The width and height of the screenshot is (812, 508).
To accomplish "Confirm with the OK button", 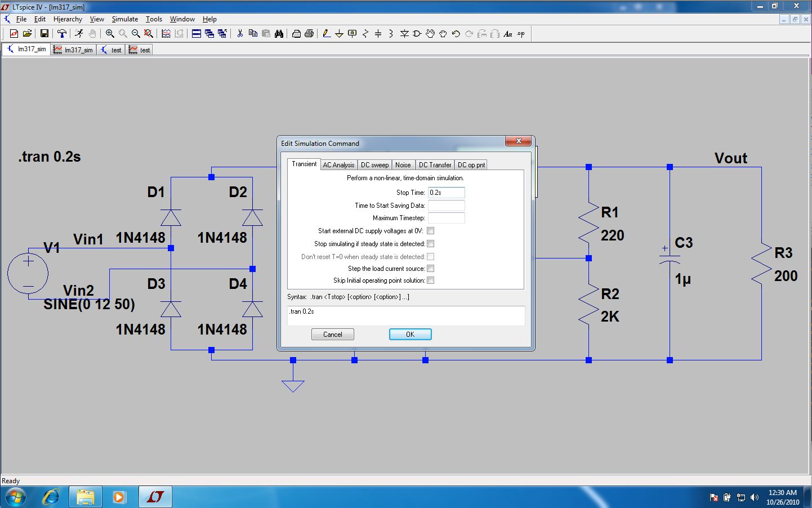I will tap(410, 334).
